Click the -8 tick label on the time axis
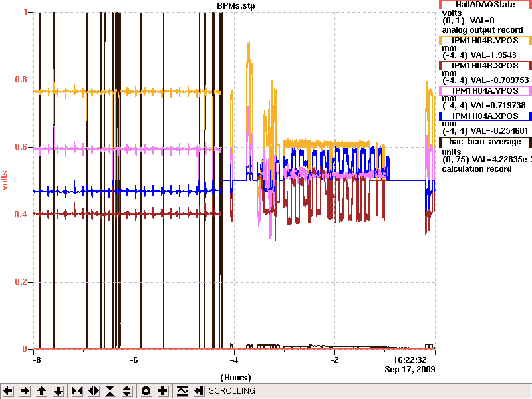This screenshot has height=399, width=532. (x=37, y=360)
